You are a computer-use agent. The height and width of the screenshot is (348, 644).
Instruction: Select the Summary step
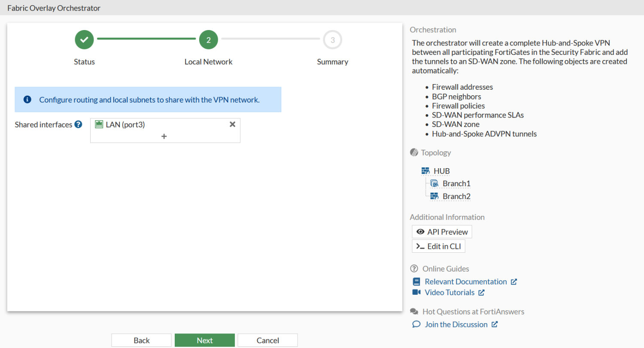point(332,39)
